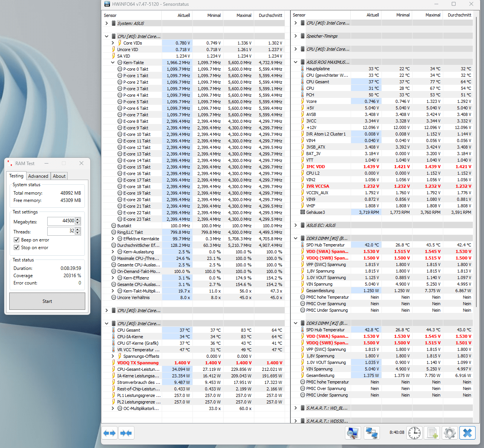Click the Durchschnitt column header on left pane
Viewport: 484px width, 448px height.
270,15
